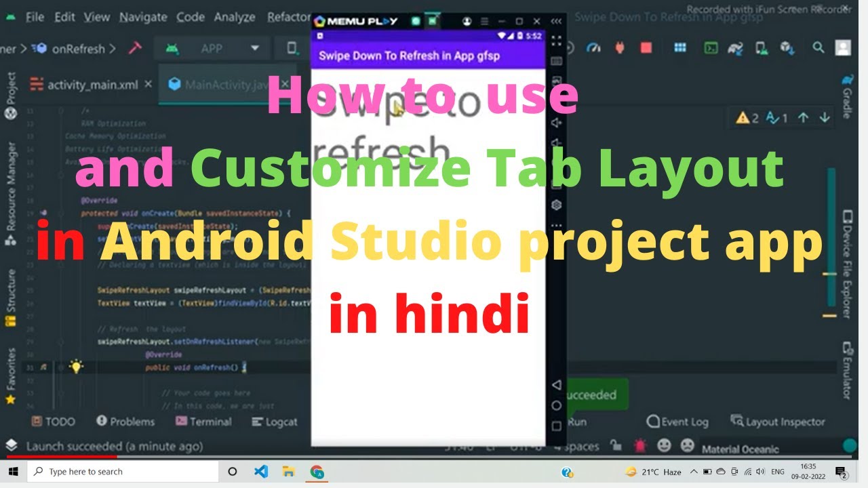Viewport: 868px width, 488px height.
Task: Click the Profile app gauge icon
Action: 593,47
